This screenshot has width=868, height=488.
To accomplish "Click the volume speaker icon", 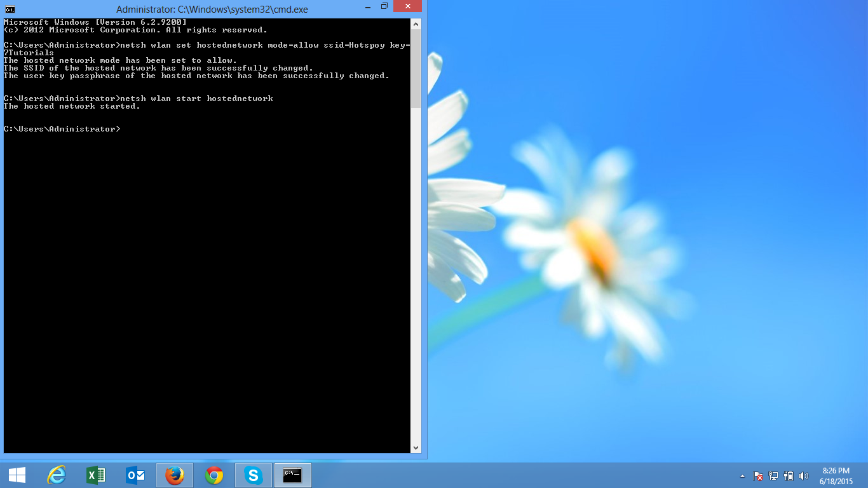I will (804, 476).
